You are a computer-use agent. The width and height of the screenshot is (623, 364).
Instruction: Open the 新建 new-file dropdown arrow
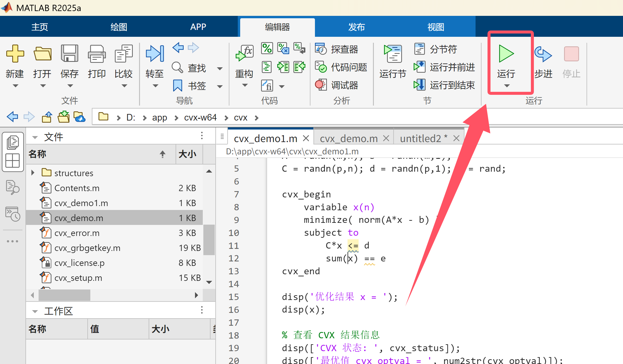[x=15, y=86]
